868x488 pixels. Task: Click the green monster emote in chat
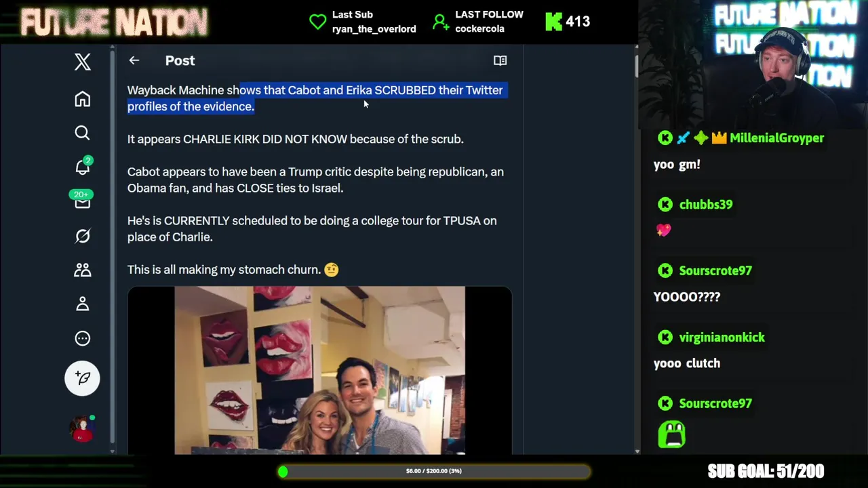pyautogui.click(x=671, y=434)
